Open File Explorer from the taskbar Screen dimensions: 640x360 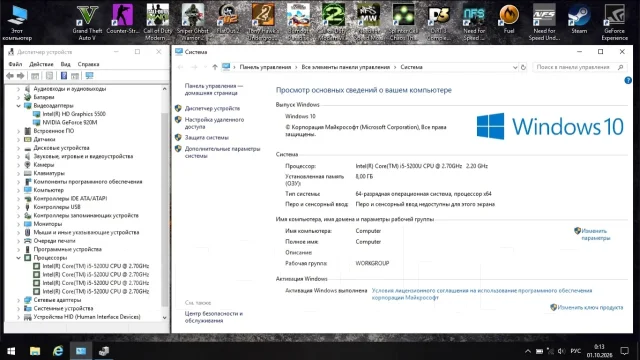pos(35,351)
